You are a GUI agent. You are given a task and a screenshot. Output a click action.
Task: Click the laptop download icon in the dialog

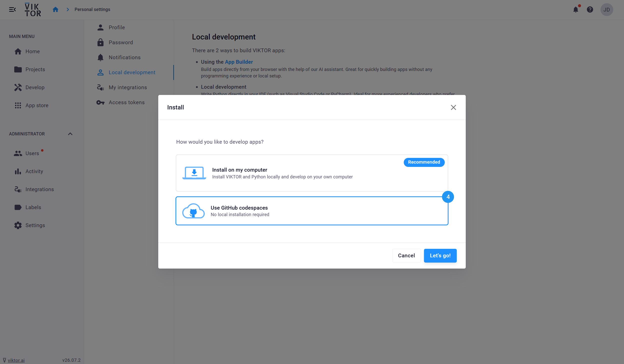pos(194,173)
